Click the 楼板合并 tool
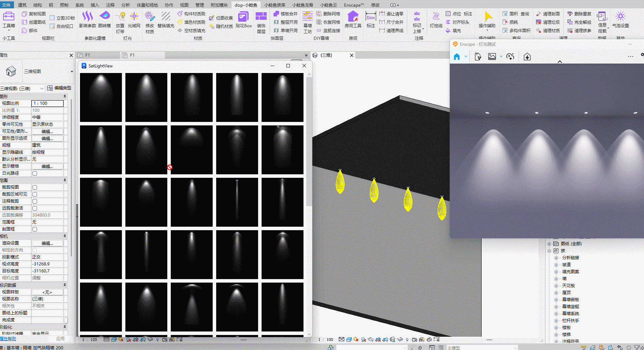Viewport: 644px width, 350px height. coord(286,14)
